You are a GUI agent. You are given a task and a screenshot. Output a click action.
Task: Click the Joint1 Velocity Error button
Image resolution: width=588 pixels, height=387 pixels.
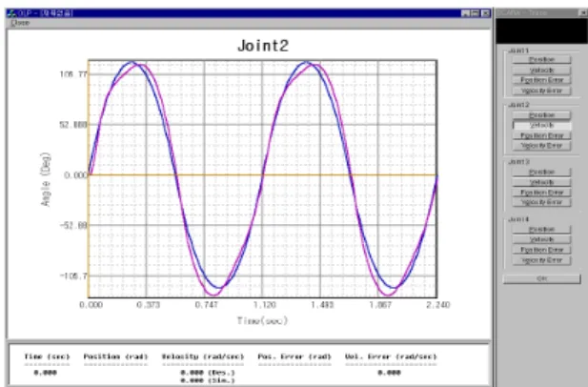541,91
